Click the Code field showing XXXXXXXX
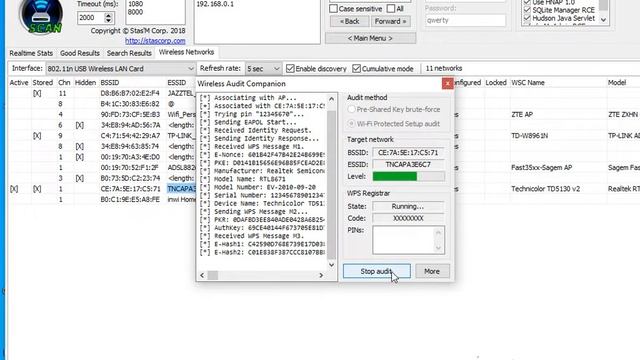The width and height of the screenshot is (640, 360). point(408,218)
